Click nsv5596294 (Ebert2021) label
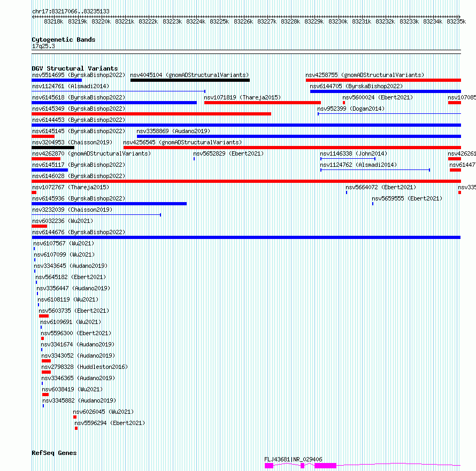Screen dimensions: 476x471 (110, 423)
